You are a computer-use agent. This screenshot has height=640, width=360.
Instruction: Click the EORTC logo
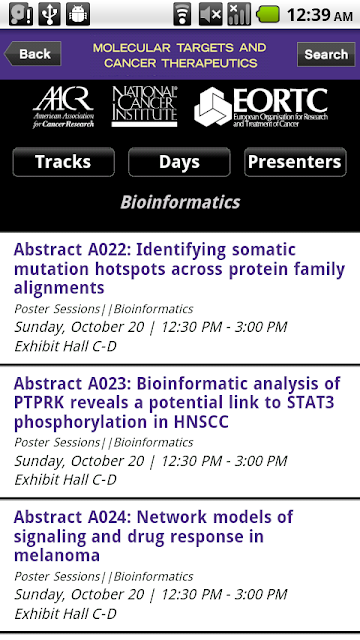click(261, 107)
